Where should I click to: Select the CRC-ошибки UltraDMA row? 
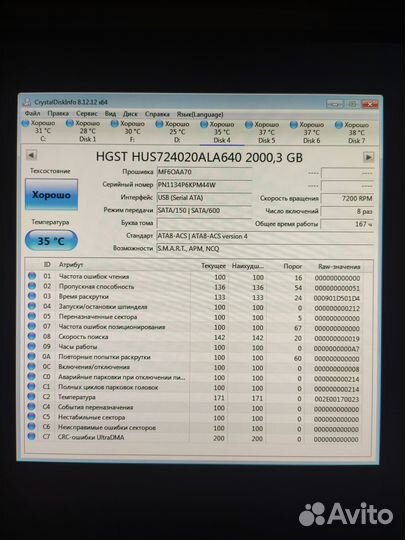(x=195, y=438)
